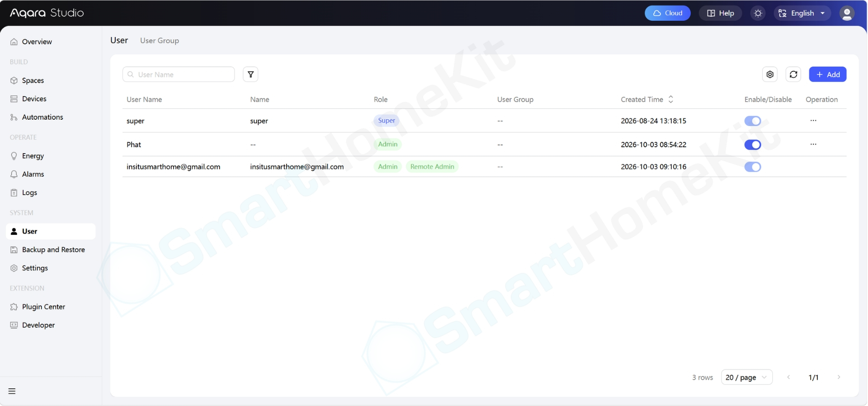Image resolution: width=868 pixels, height=406 pixels.
Task: Open the profile avatar menu
Action: click(x=847, y=13)
